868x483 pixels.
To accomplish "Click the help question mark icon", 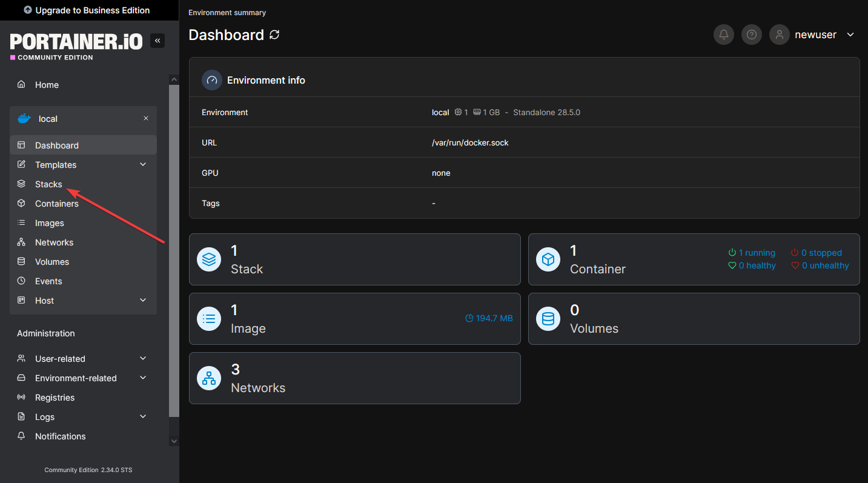I will point(752,35).
